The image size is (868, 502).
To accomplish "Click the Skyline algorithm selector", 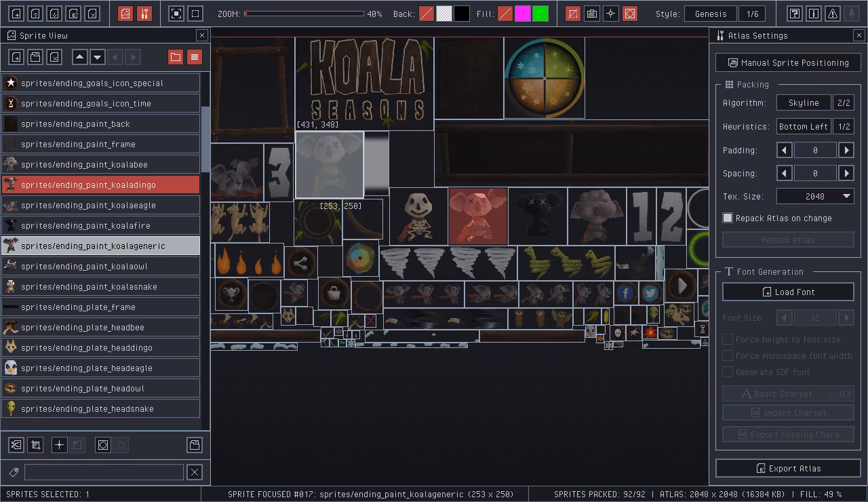I will pos(804,103).
